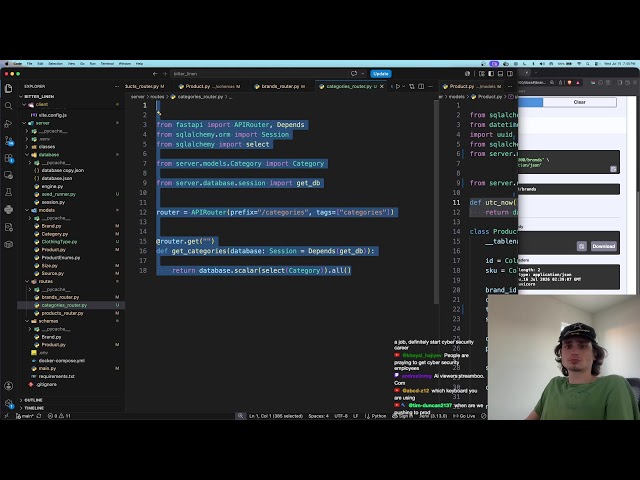The height and width of the screenshot is (480, 640).
Task: Open the Selection menu
Action: pyautogui.click(x=56, y=64)
